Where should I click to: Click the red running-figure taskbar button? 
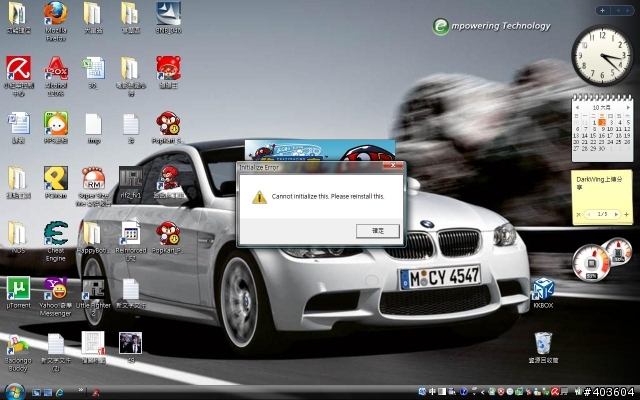coord(96,392)
